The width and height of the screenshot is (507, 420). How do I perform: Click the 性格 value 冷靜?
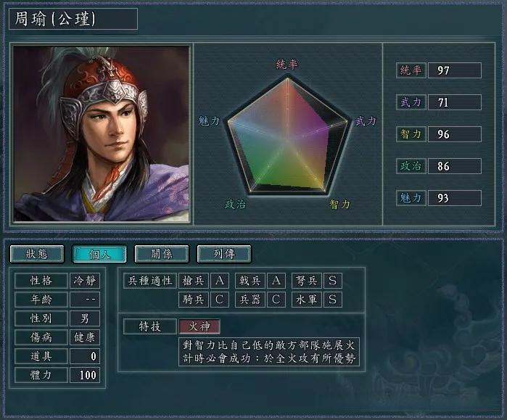[x=85, y=280]
